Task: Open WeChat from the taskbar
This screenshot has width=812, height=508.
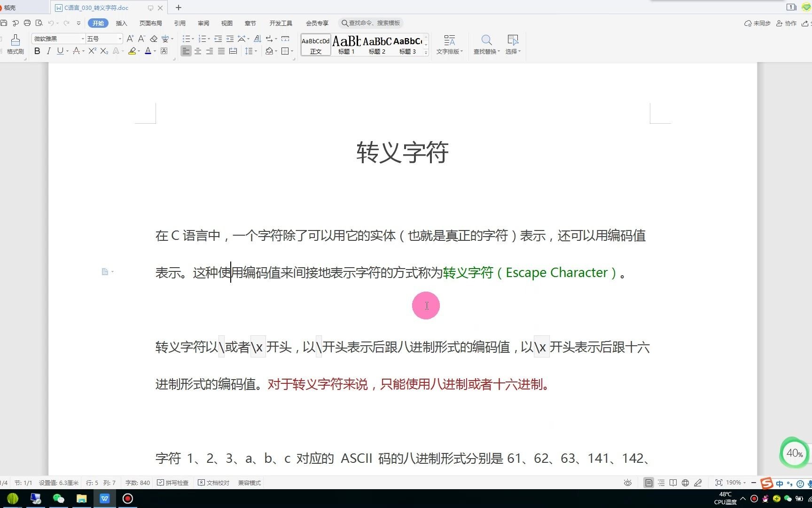Action: click(58, 499)
